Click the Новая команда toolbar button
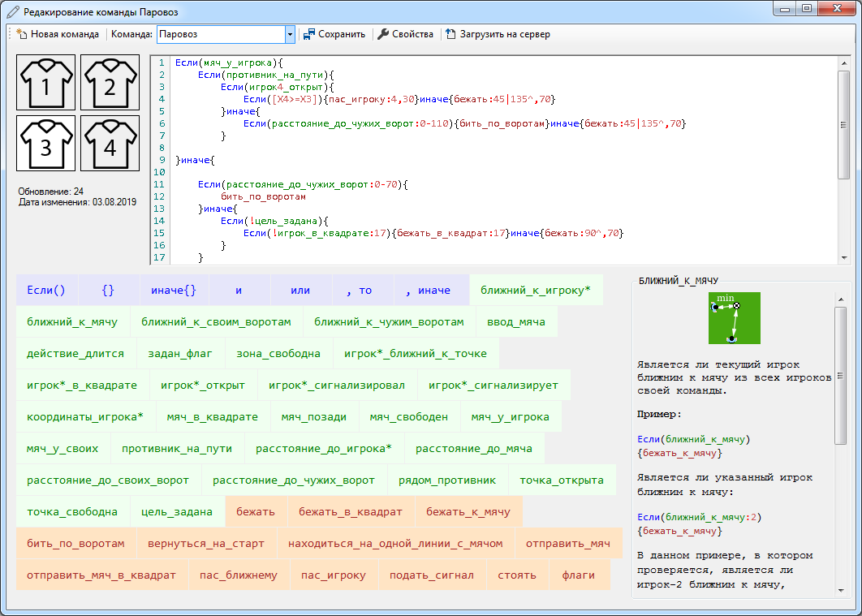The width and height of the screenshot is (862, 616). [58, 35]
